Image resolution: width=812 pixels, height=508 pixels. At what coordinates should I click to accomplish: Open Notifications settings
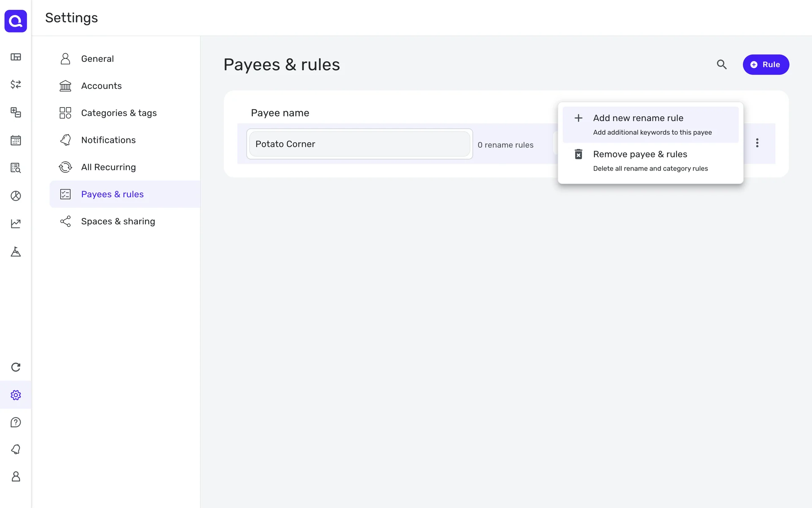108,140
